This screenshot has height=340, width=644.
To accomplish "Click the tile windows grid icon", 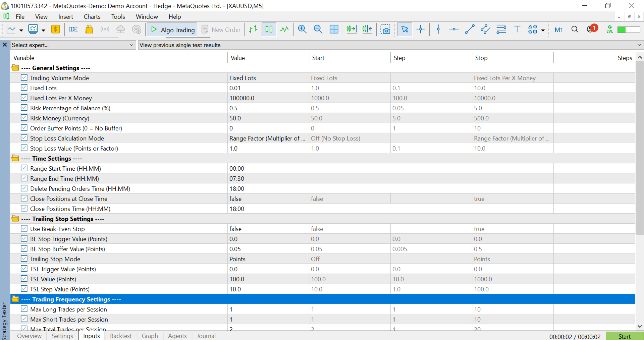I will coord(334,30).
